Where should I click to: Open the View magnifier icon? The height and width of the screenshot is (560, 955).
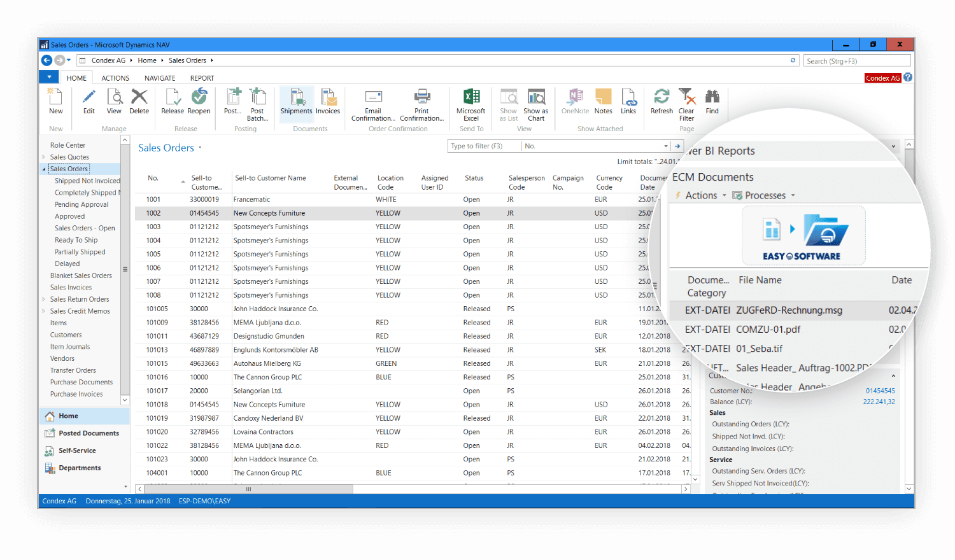(115, 97)
